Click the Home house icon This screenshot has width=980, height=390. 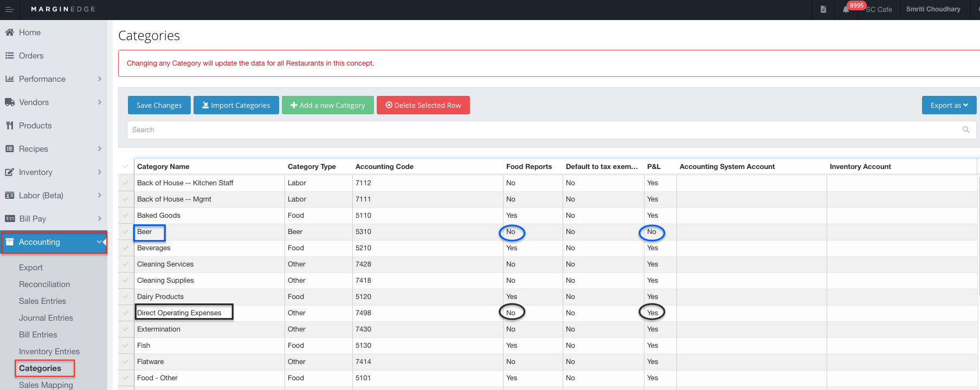tap(9, 32)
